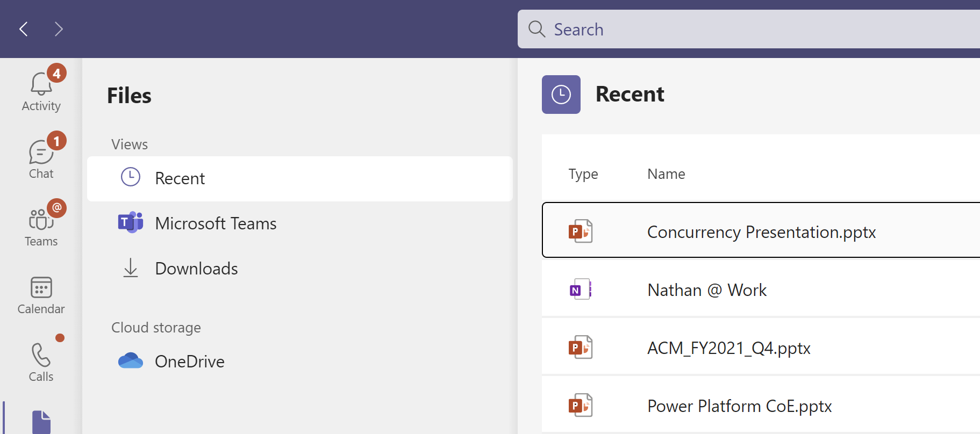
Task: Select the Recent view
Action: 180,178
